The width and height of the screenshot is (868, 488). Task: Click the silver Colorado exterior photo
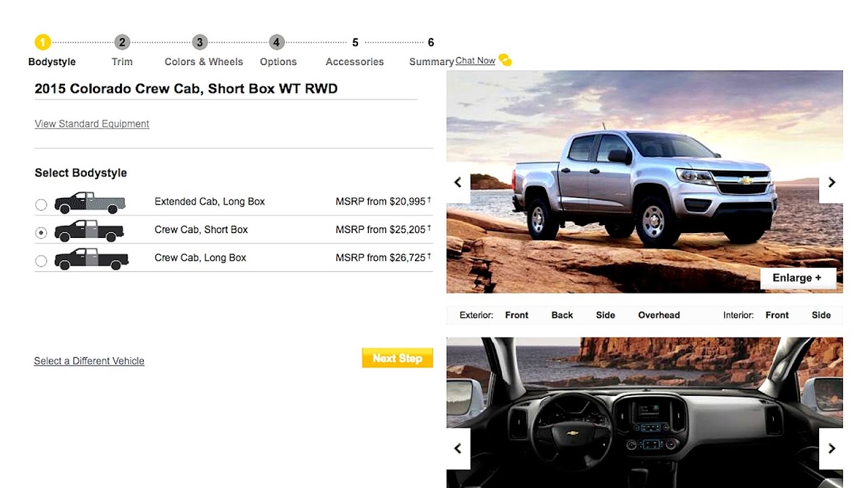click(x=644, y=182)
